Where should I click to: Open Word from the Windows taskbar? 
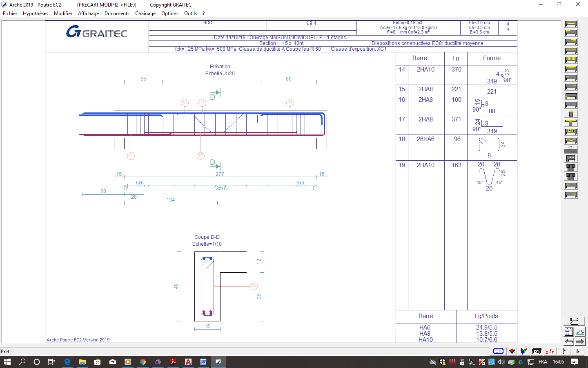pyautogui.click(x=203, y=362)
